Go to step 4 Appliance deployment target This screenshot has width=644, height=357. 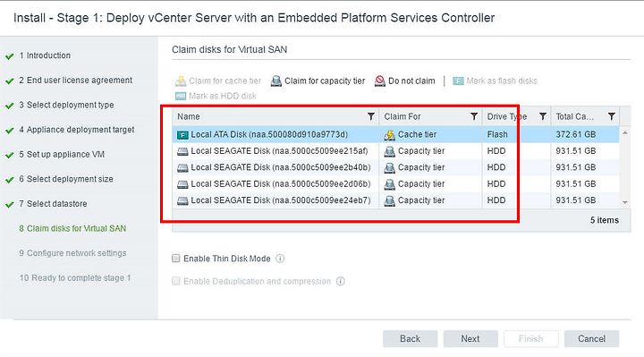click(x=77, y=130)
